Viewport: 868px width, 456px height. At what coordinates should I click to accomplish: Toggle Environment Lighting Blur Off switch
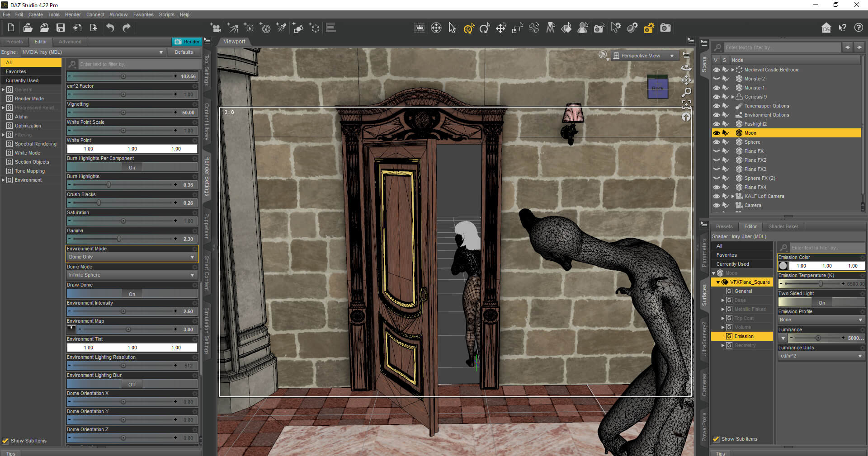[x=132, y=385]
